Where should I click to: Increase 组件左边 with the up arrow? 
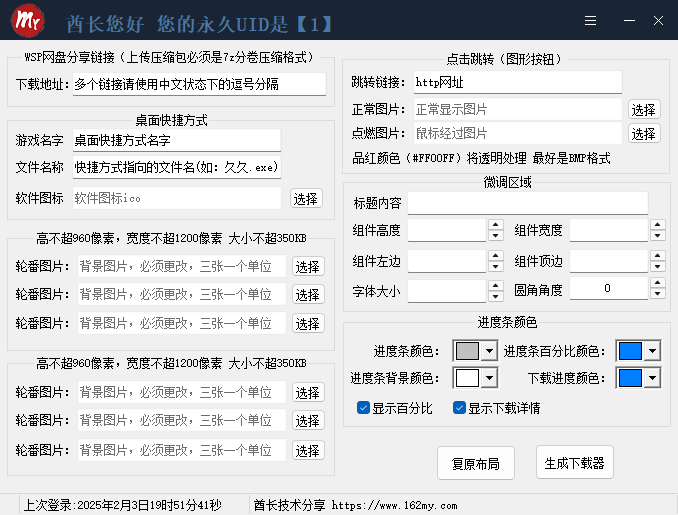click(x=496, y=255)
